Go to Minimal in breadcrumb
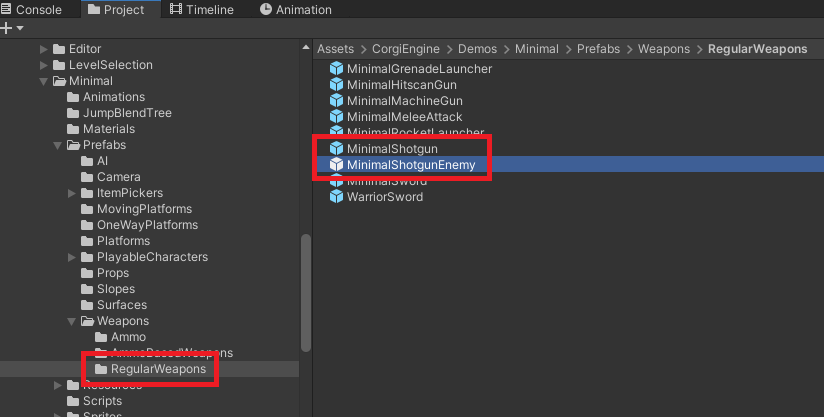Viewport: 824px width, 417px height. click(x=537, y=49)
